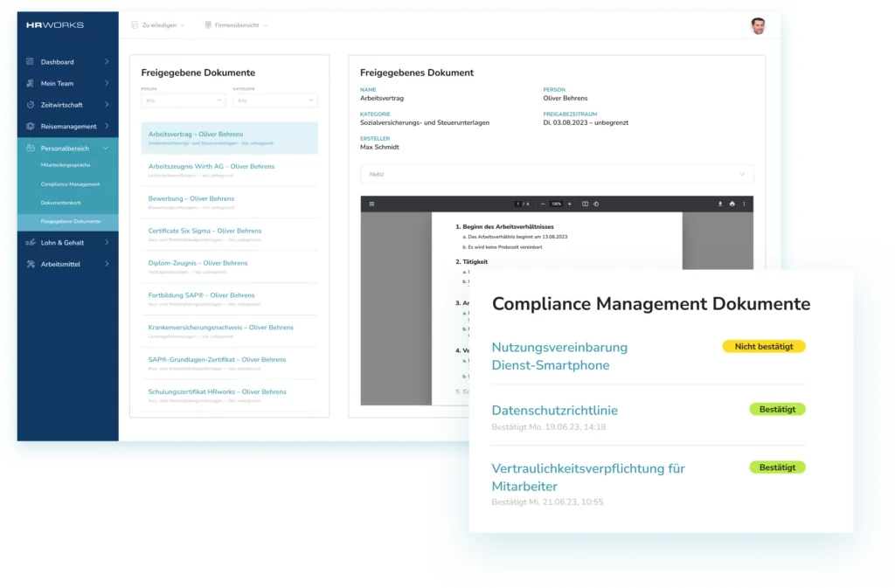
Task: Expand the Notiz field
Action: (x=556, y=174)
